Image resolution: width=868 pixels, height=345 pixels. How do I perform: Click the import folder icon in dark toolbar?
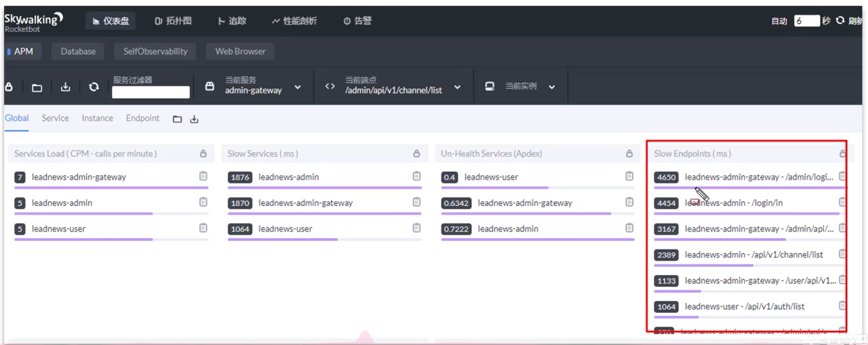pyautogui.click(x=37, y=87)
